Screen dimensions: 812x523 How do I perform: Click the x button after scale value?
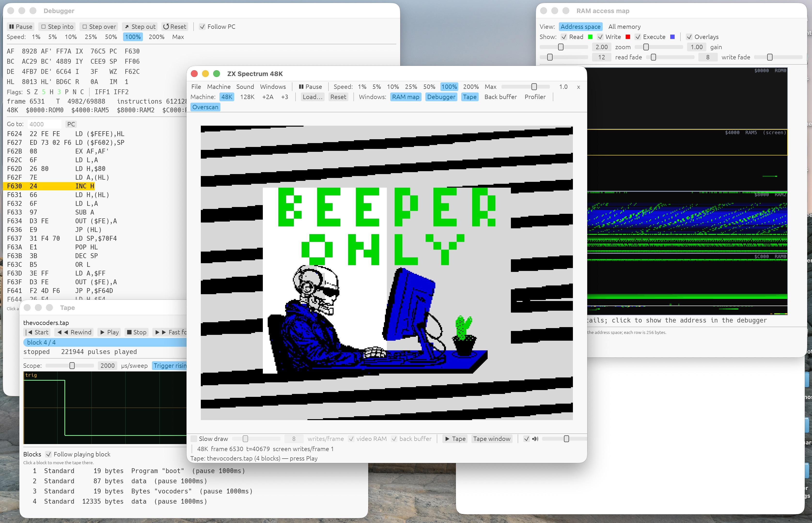coord(578,87)
